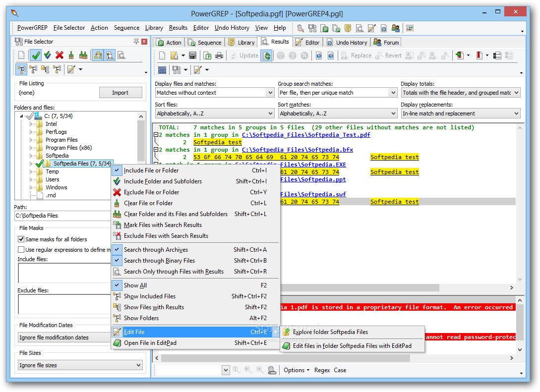
Task: Toggle the Search through Archives toolbar icon
Action: click(x=98, y=55)
